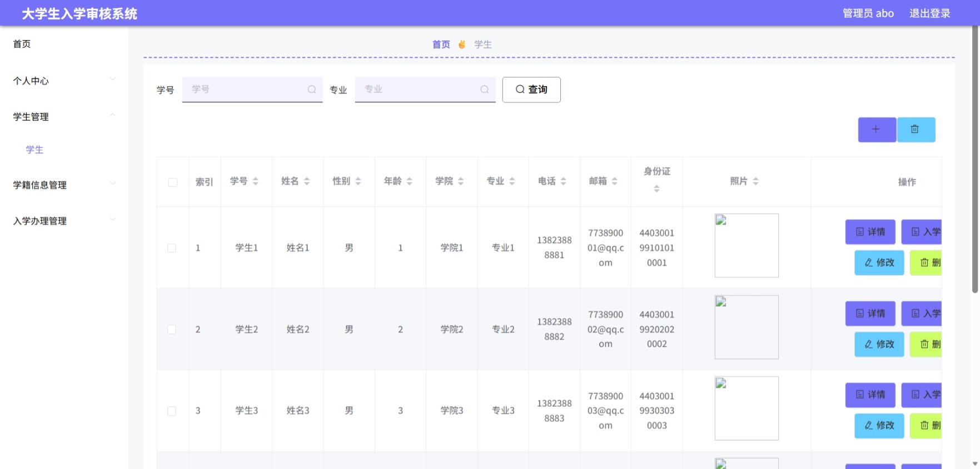
Task: Expand the 入学办理管理 menu
Action: click(64, 221)
